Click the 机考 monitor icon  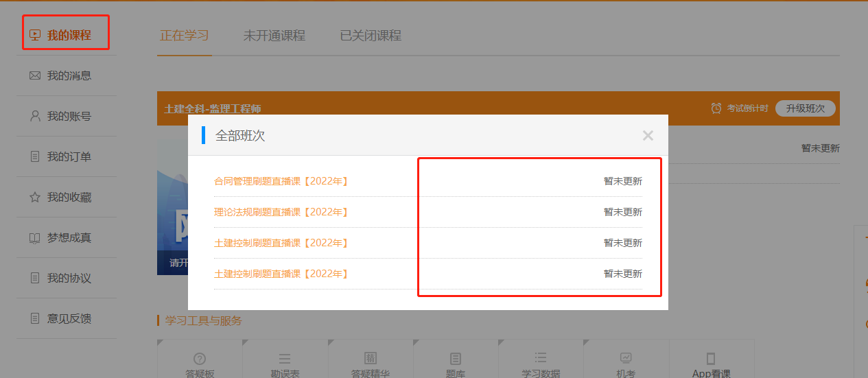(626, 358)
